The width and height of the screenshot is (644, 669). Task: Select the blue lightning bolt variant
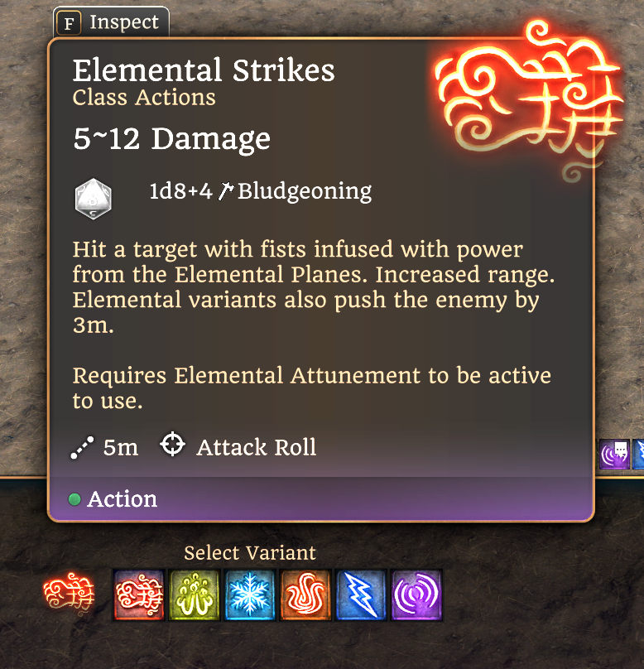(361, 594)
